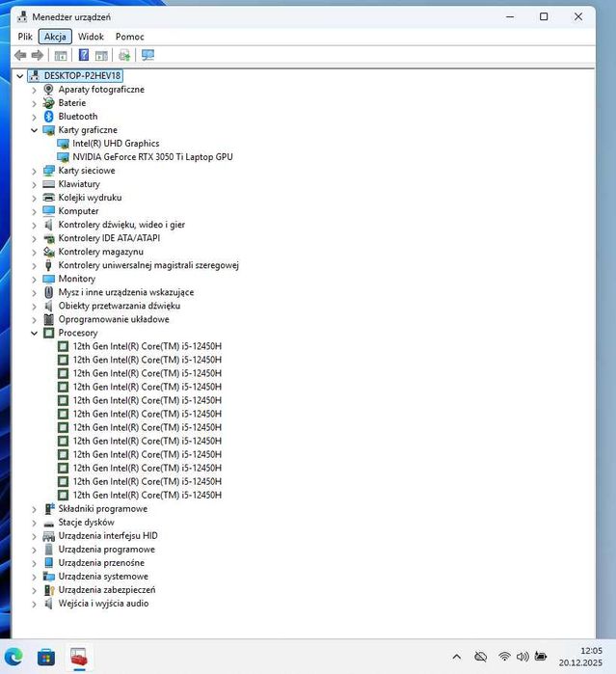Select Kontrolery IDE ATA/ATAPI entry
This screenshot has height=674, width=616.
(109, 238)
